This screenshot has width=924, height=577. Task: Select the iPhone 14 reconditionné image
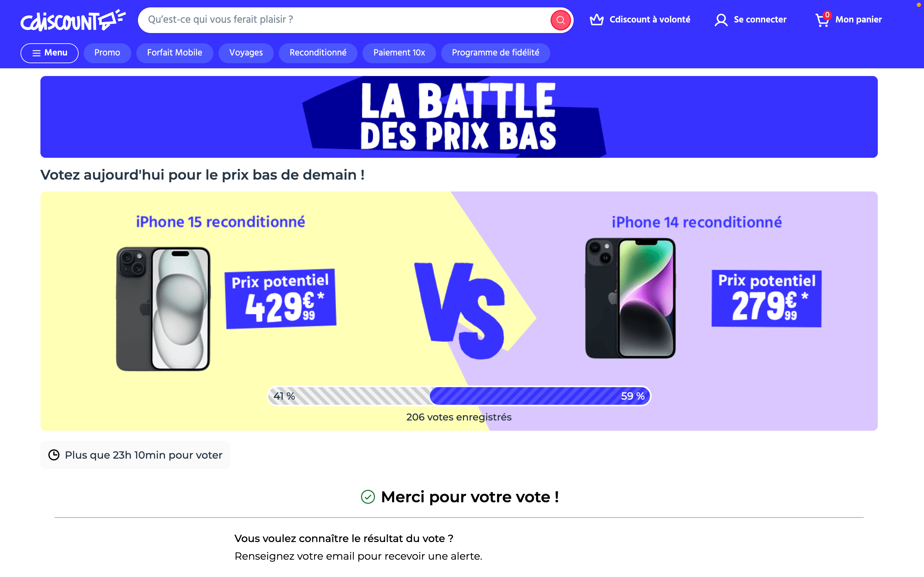[x=630, y=298]
